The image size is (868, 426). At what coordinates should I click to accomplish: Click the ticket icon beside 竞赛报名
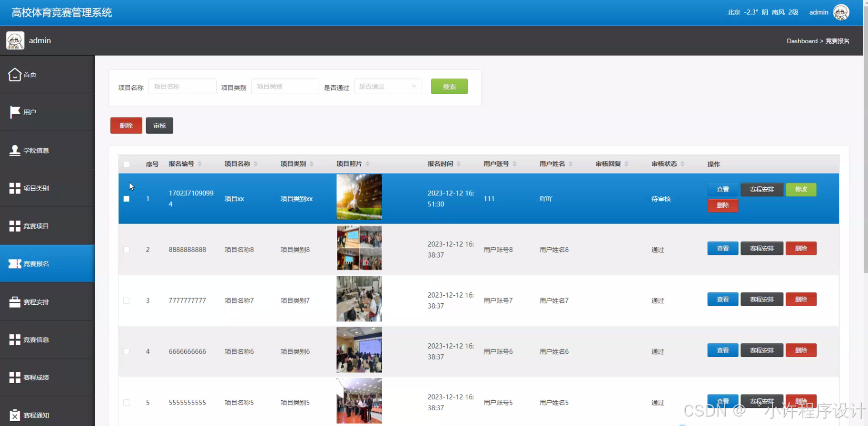(x=15, y=263)
